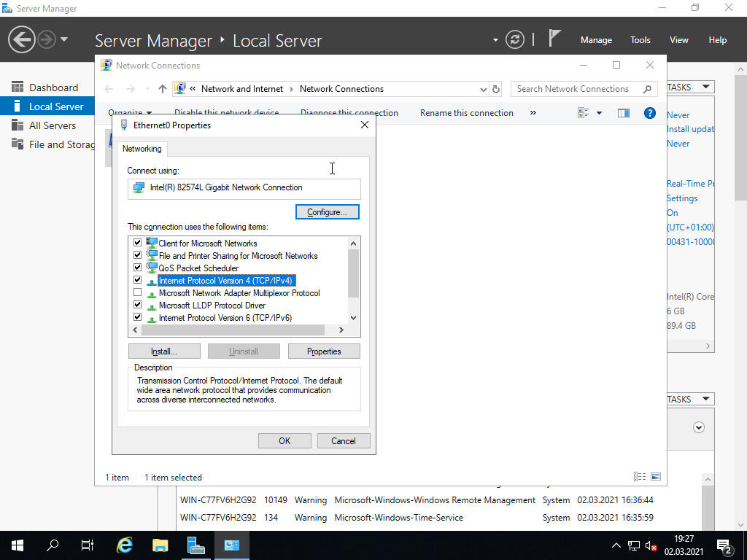This screenshot has height=560, width=747.
Task: Open File Explorer from the taskbar
Action: click(160, 545)
